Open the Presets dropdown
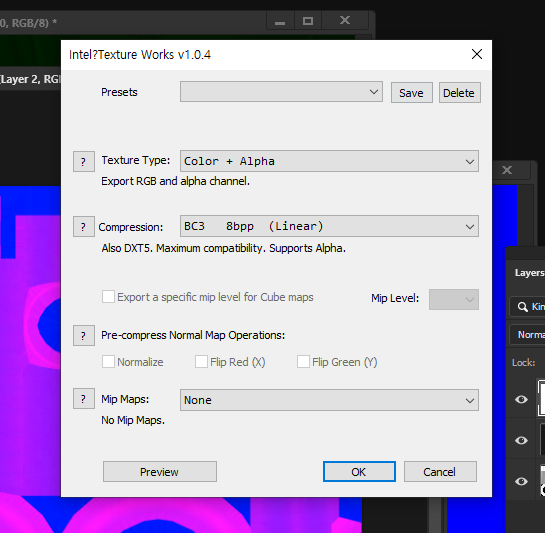The width and height of the screenshot is (545, 533). click(x=281, y=92)
